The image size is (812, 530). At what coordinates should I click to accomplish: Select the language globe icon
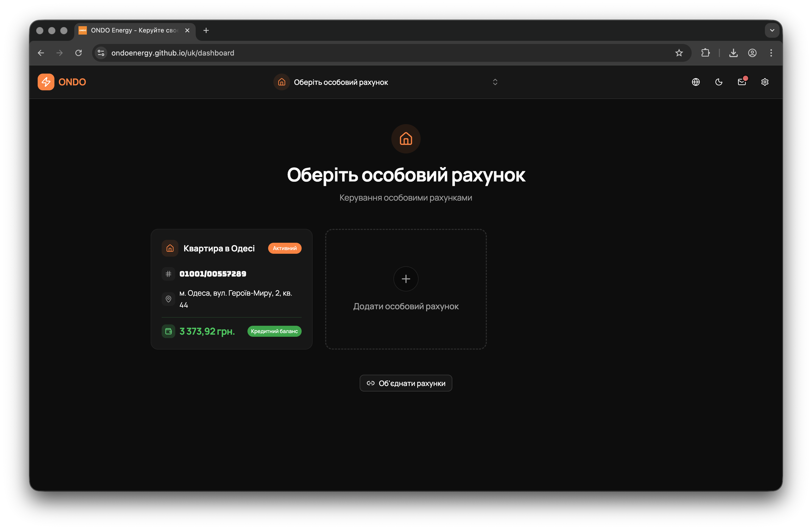click(696, 82)
